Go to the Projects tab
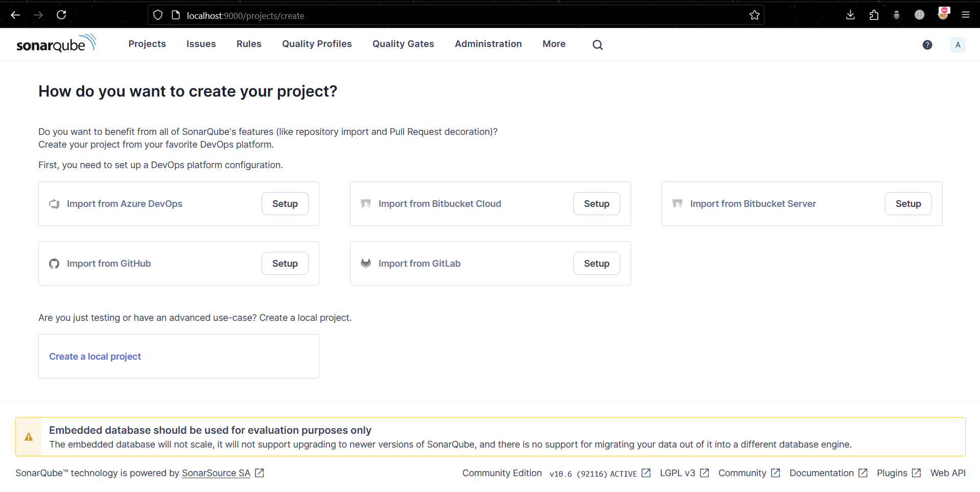 147,44
